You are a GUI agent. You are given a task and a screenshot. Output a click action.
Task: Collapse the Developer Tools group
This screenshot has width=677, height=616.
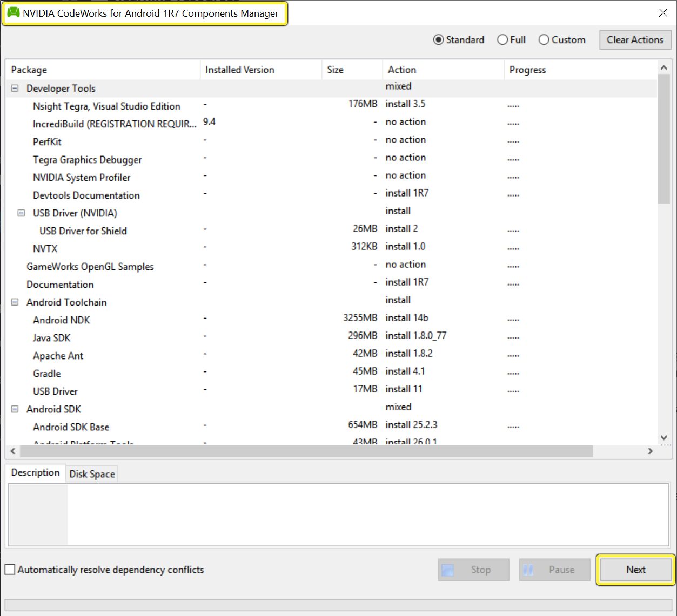pyautogui.click(x=14, y=88)
